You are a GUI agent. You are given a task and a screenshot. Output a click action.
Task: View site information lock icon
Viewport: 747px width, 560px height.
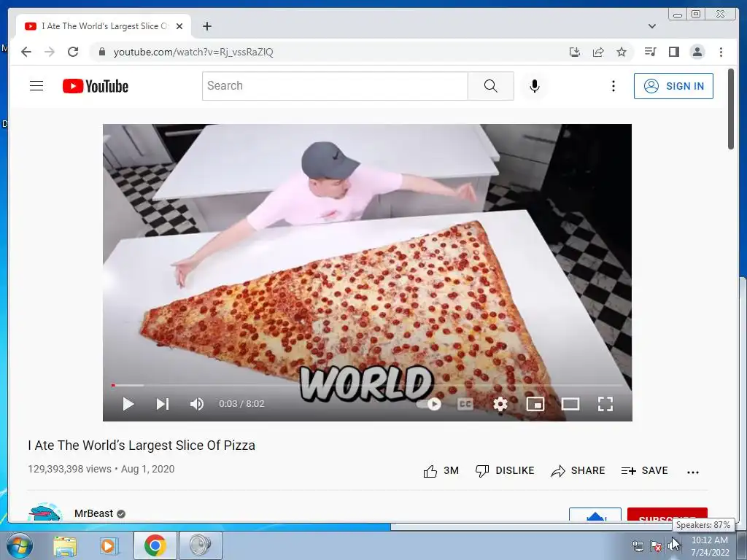101,52
